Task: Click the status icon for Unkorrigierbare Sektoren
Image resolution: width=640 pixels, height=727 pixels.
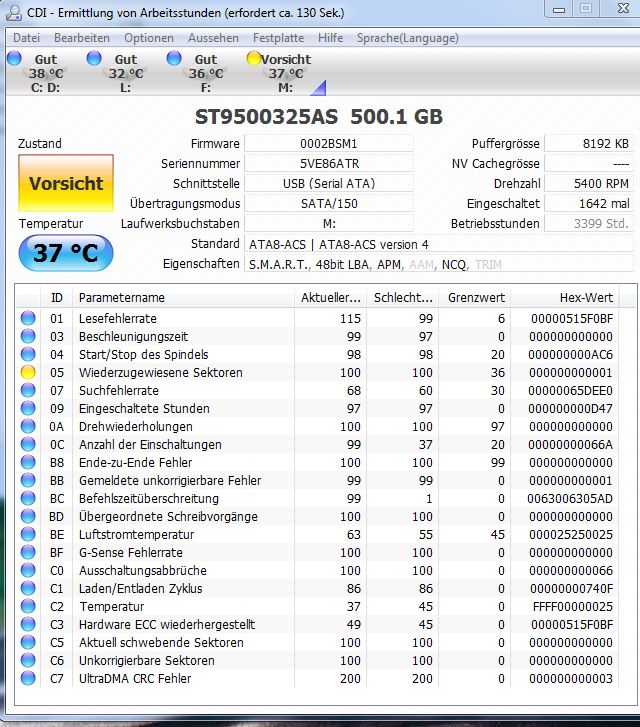Action: (28, 660)
